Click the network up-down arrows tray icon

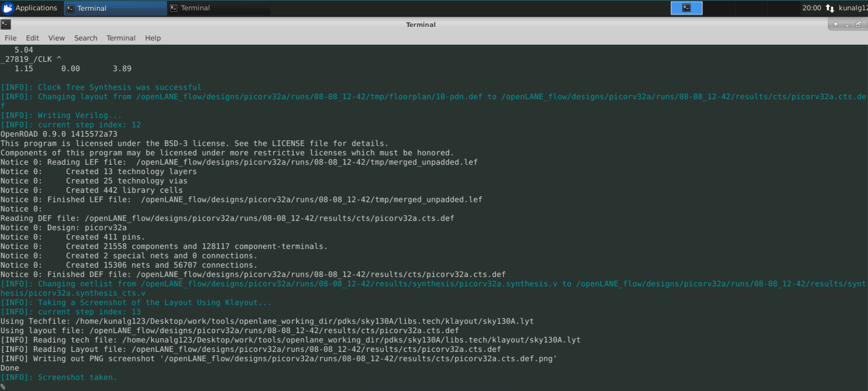click(x=830, y=8)
